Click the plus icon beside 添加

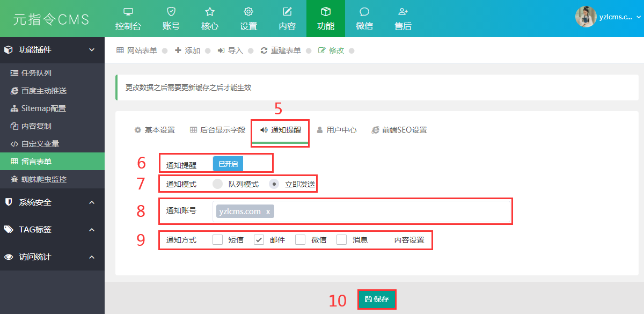click(178, 50)
